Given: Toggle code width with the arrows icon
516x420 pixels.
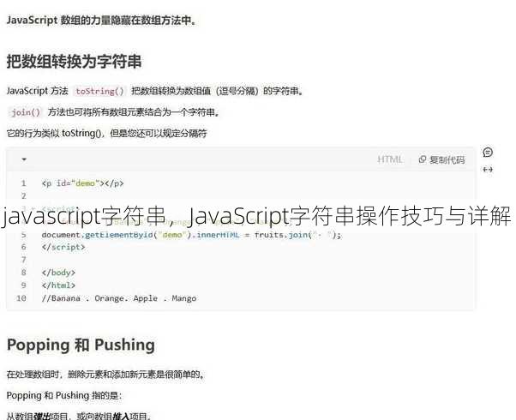Looking at the screenshot, I should 488,170.
